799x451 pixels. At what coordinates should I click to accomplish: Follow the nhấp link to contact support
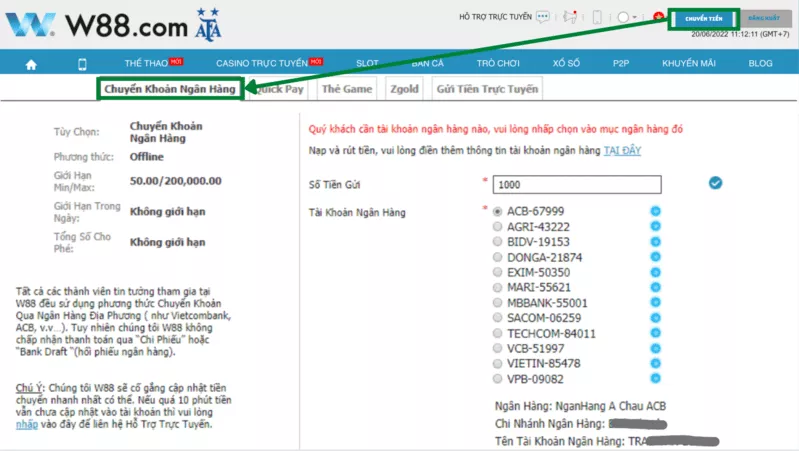tap(26, 424)
